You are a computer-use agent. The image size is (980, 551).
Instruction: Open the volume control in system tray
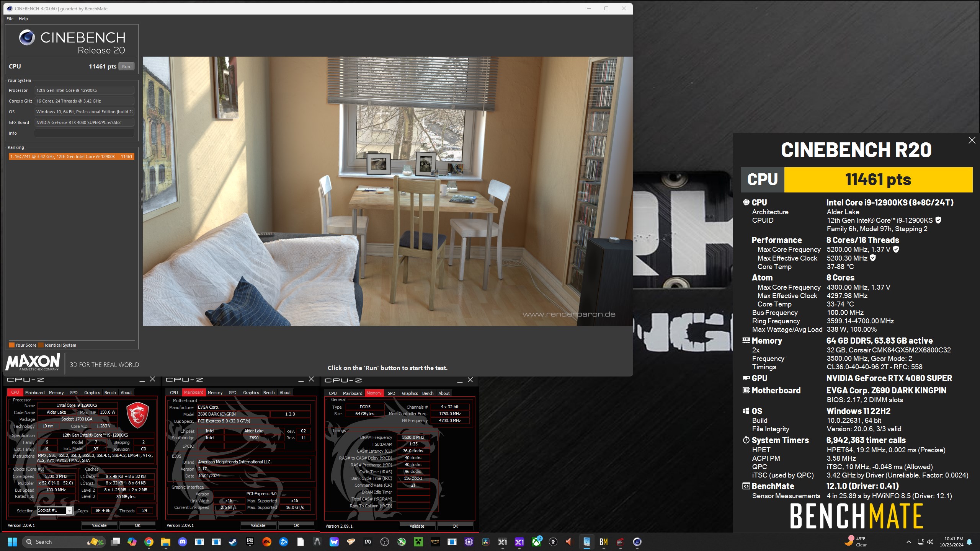(930, 542)
